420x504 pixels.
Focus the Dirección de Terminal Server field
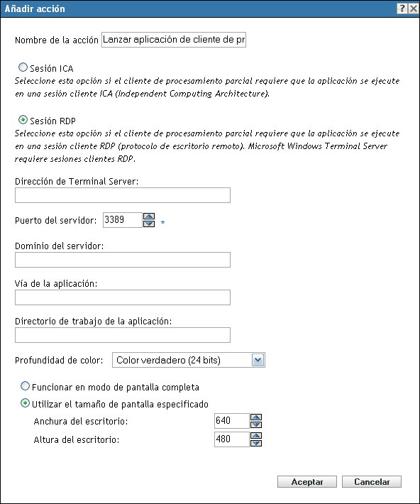tap(123, 195)
